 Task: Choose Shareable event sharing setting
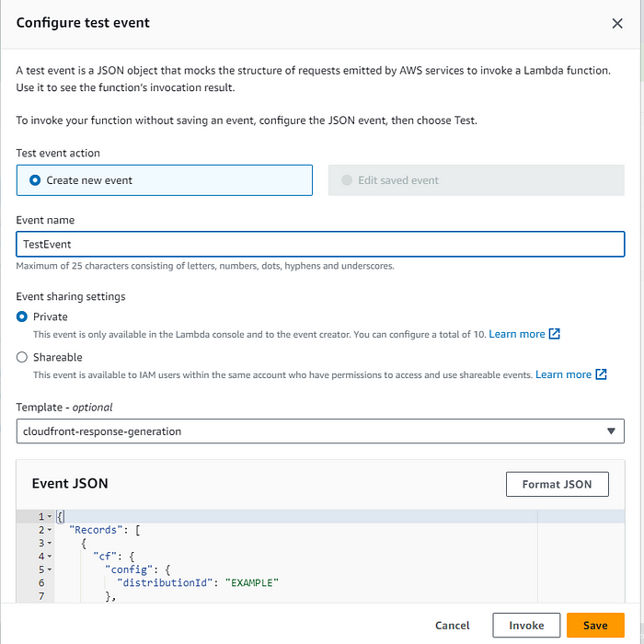click(22, 357)
